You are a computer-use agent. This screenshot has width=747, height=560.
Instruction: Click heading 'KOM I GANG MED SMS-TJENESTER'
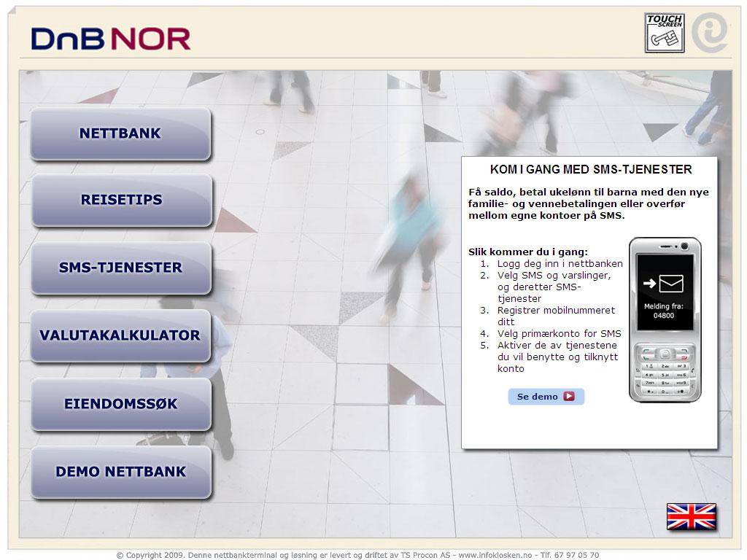(591, 170)
